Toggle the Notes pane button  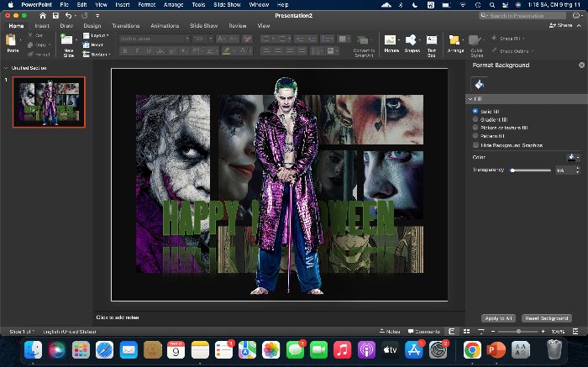click(390, 332)
